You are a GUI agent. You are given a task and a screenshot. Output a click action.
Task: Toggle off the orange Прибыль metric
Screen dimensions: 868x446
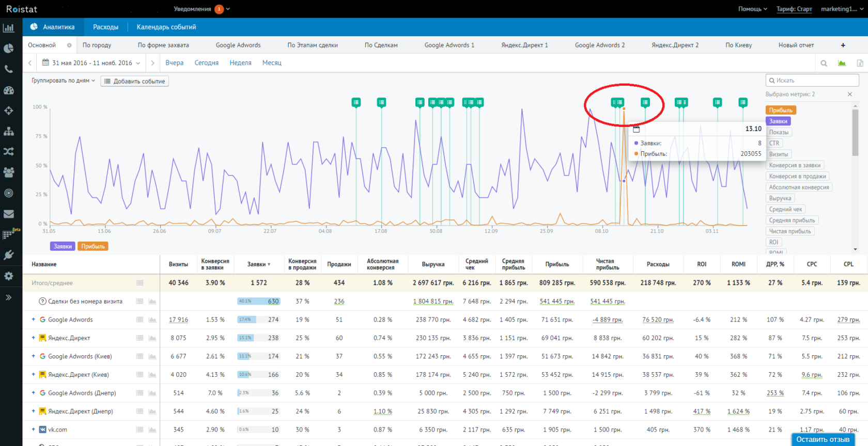click(x=780, y=110)
